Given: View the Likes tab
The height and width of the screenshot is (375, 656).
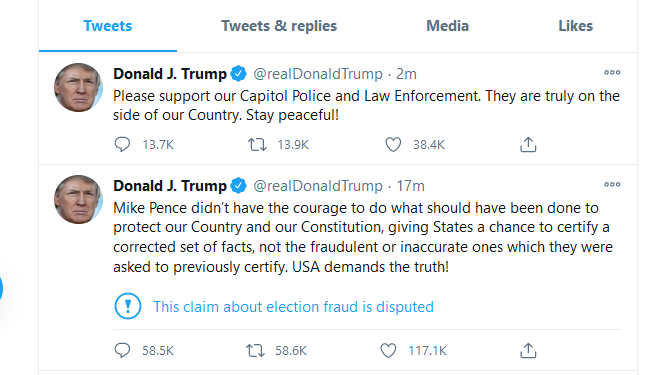Looking at the screenshot, I should click(x=575, y=26).
